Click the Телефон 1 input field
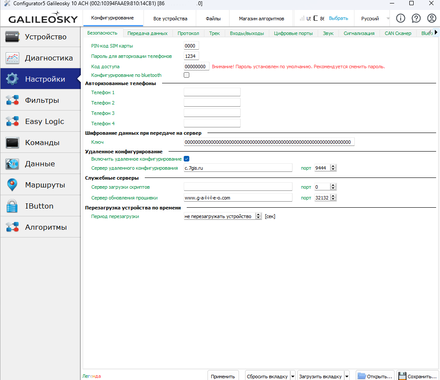 tap(212, 92)
